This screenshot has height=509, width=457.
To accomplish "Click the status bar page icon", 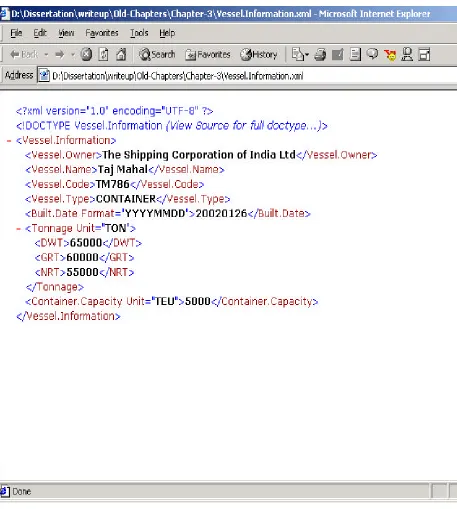I will click(x=5, y=492).
